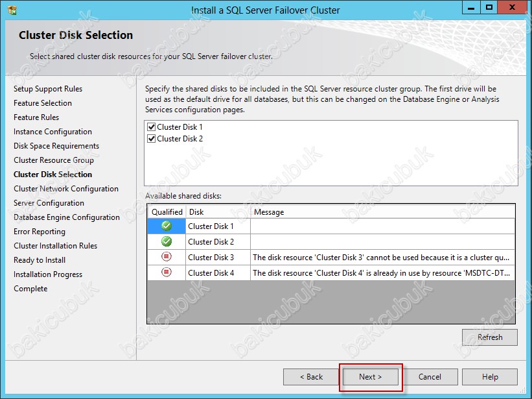Image resolution: width=532 pixels, height=399 pixels.
Task: Click green qualified icon for Cluster Disk 1
Action: pyautogui.click(x=167, y=226)
